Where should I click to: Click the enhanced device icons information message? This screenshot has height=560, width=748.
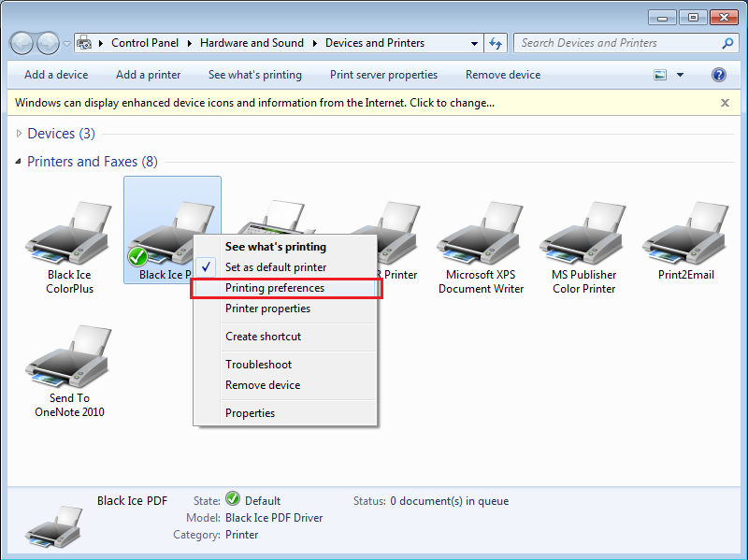pos(254,103)
